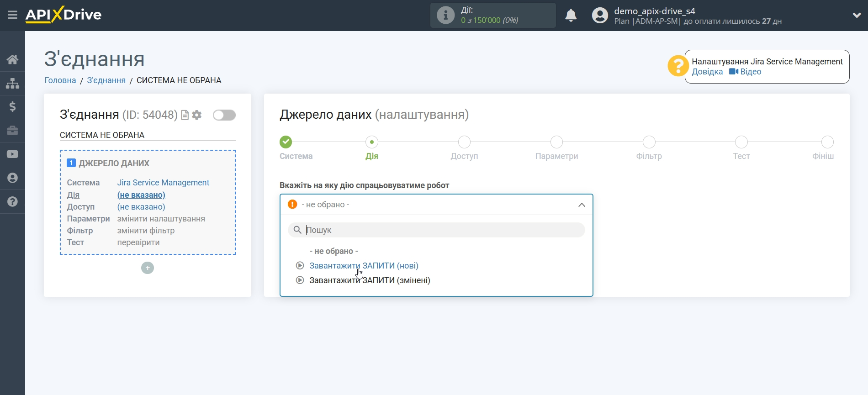Open the connections sitemap sidebar icon
The height and width of the screenshot is (395, 868).
(12, 83)
